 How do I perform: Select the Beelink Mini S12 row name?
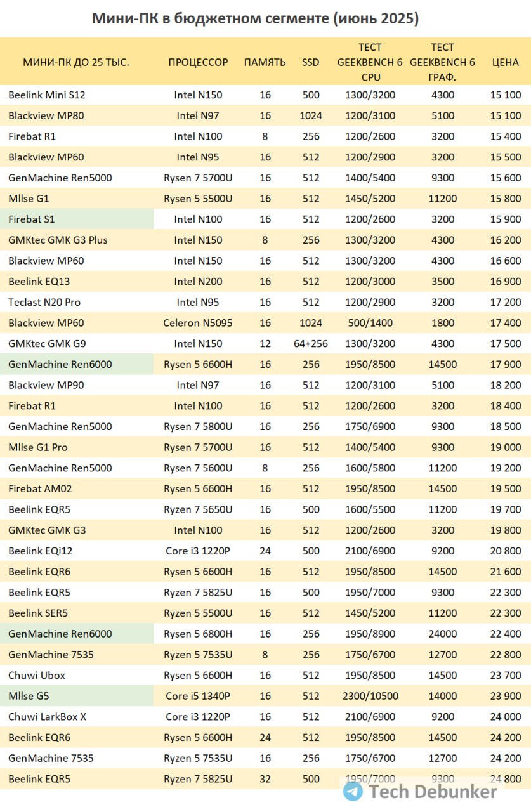coord(47,95)
